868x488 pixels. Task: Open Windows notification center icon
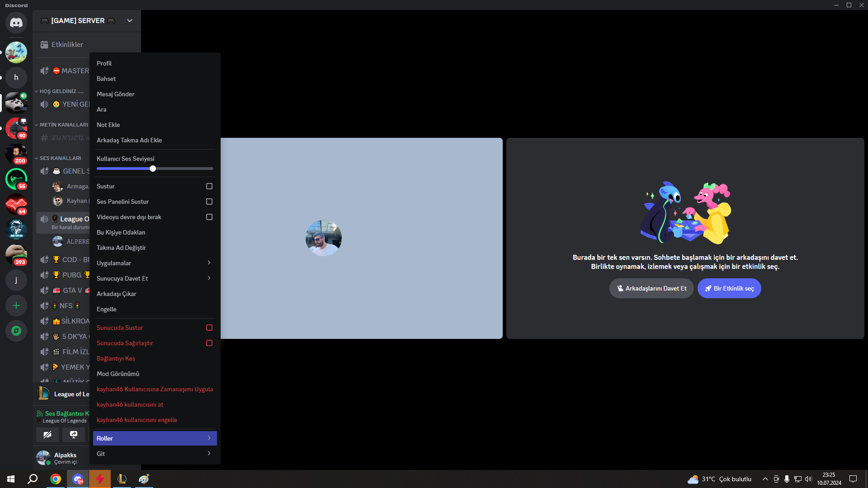coord(853,479)
